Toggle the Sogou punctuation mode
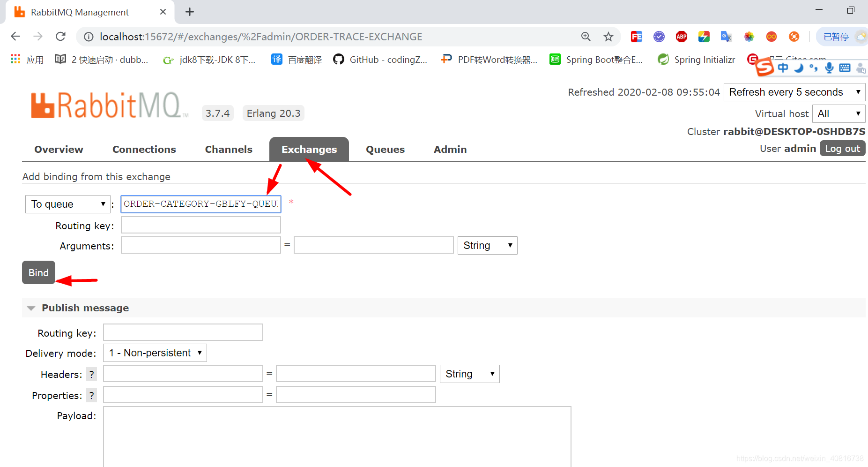 (814, 68)
